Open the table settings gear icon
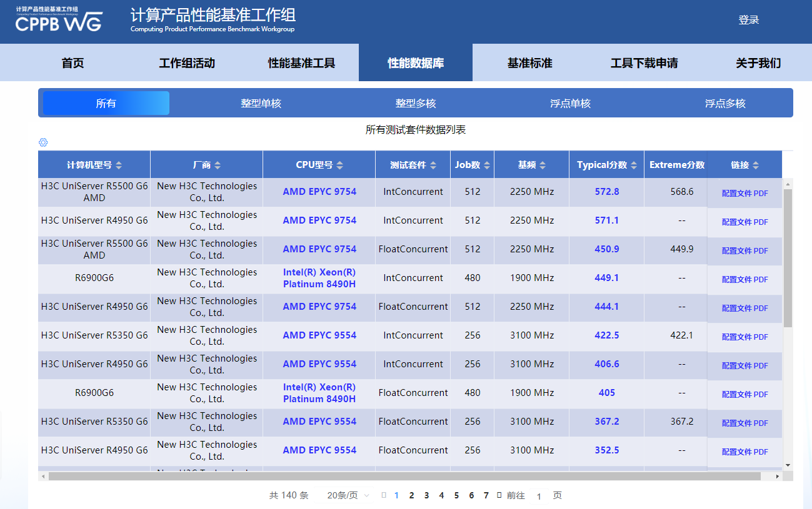 coord(43,142)
